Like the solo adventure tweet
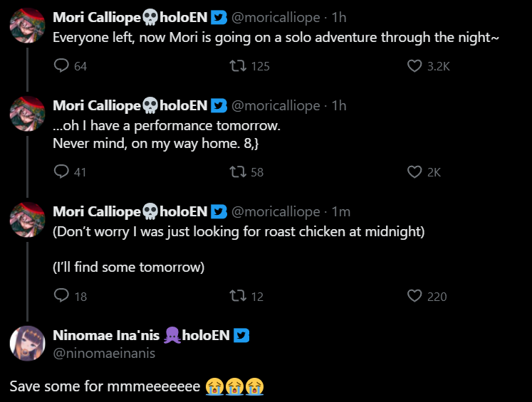The width and height of the screenshot is (532, 402). coord(414,66)
